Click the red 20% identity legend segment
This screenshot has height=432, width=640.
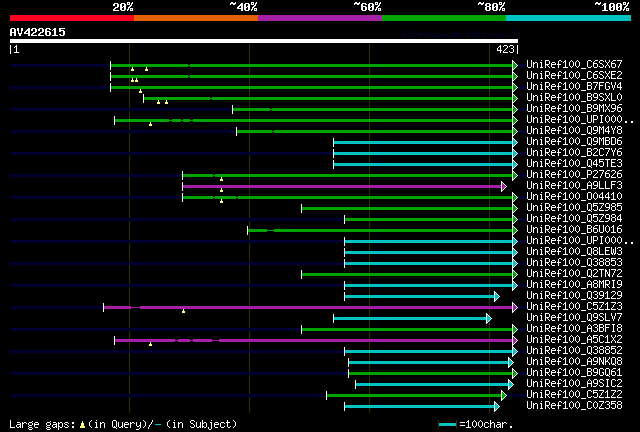72,18
